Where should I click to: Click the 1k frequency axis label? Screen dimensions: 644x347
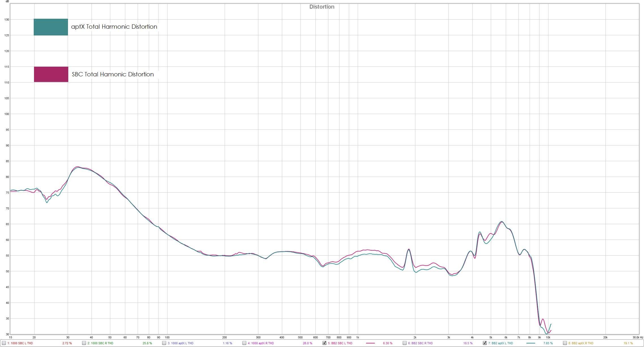(x=358, y=337)
